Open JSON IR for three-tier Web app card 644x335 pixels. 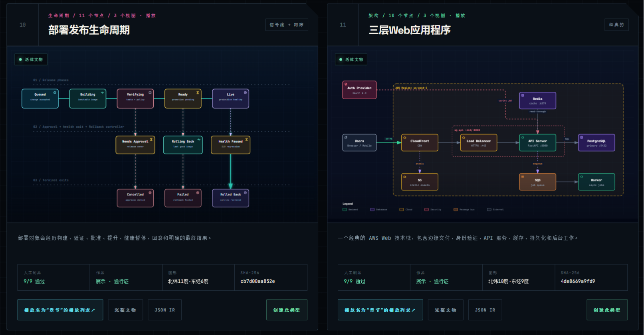(x=485, y=310)
